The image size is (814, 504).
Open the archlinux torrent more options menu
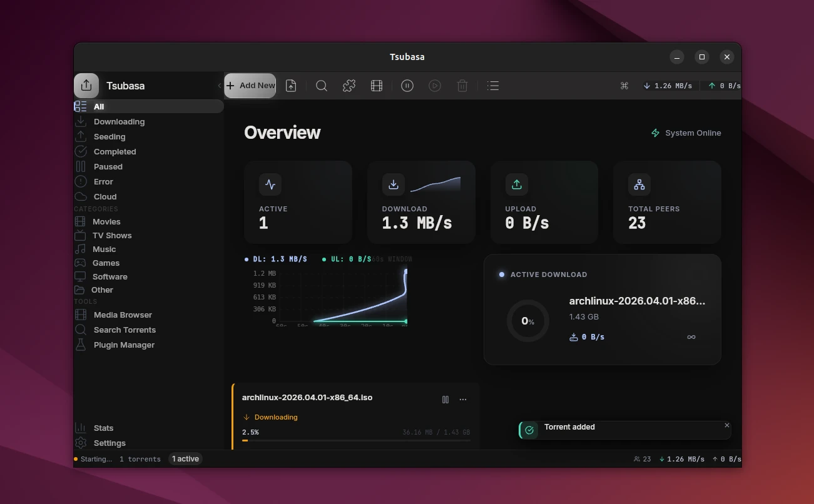[x=463, y=400]
